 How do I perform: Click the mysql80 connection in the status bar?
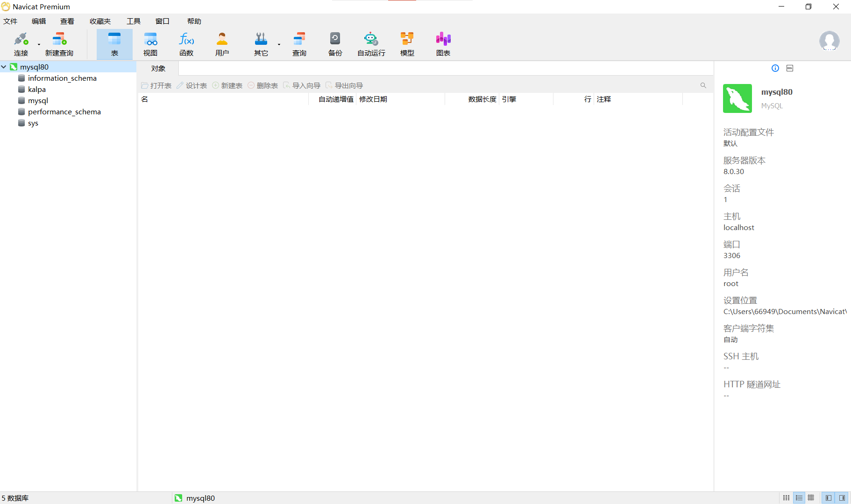click(x=195, y=498)
